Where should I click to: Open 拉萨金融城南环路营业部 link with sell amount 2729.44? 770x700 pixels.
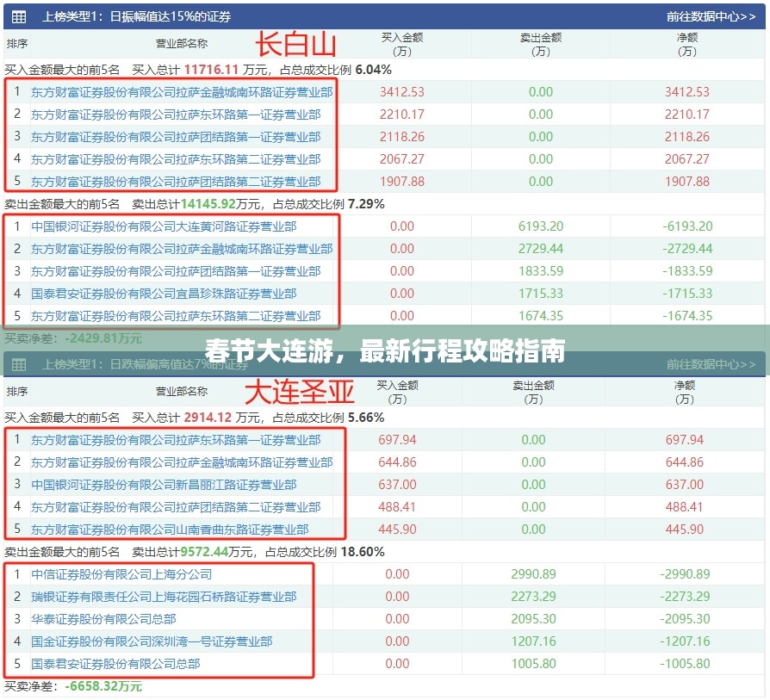(182, 250)
